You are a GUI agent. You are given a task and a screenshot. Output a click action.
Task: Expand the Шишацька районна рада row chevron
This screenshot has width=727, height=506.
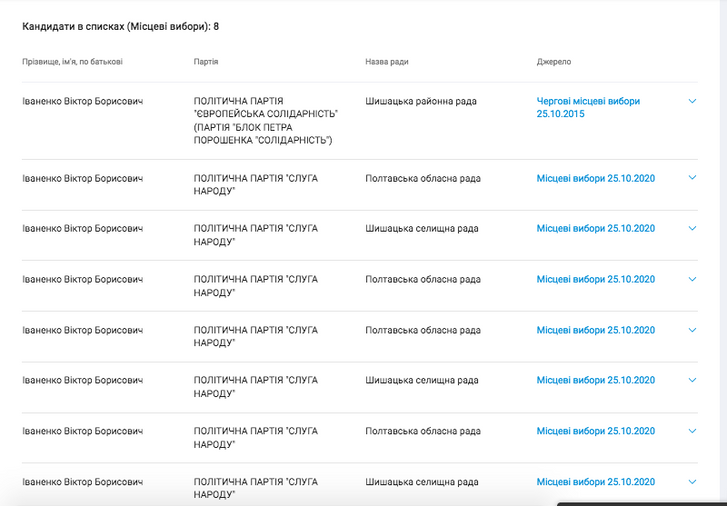[x=692, y=101]
